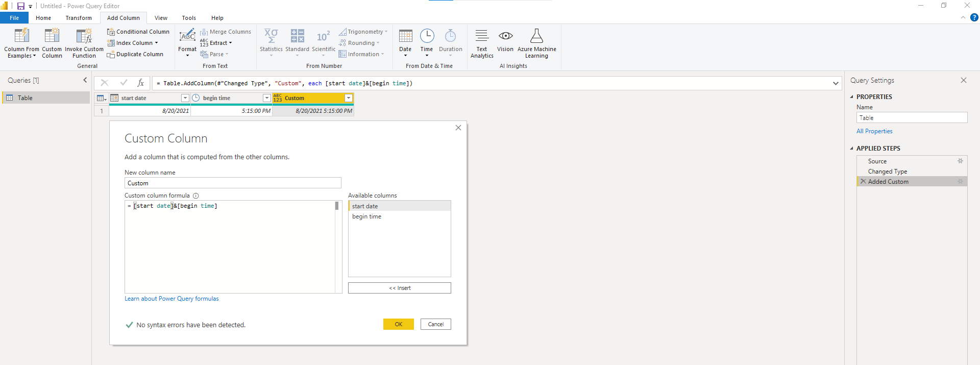Image resolution: width=980 pixels, height=365 pixels.
Task: Click start date column type icon
Action: pos(114,98)
